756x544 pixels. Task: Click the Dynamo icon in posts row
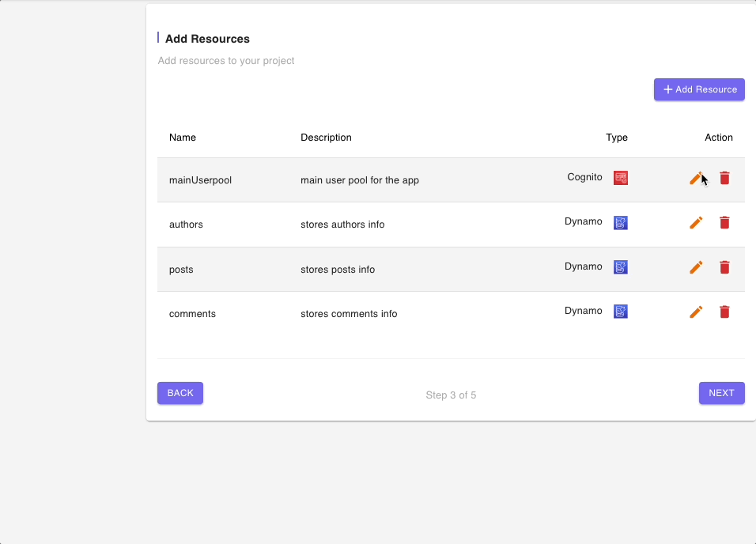coord(621,267)
